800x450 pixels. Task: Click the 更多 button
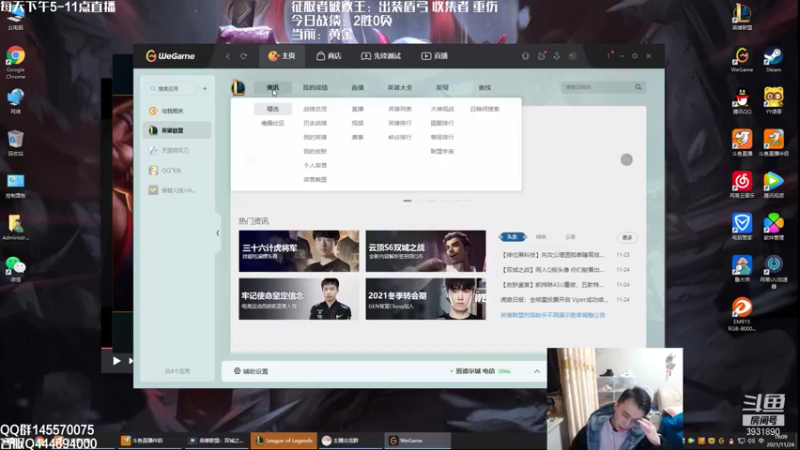pos(627,238)
